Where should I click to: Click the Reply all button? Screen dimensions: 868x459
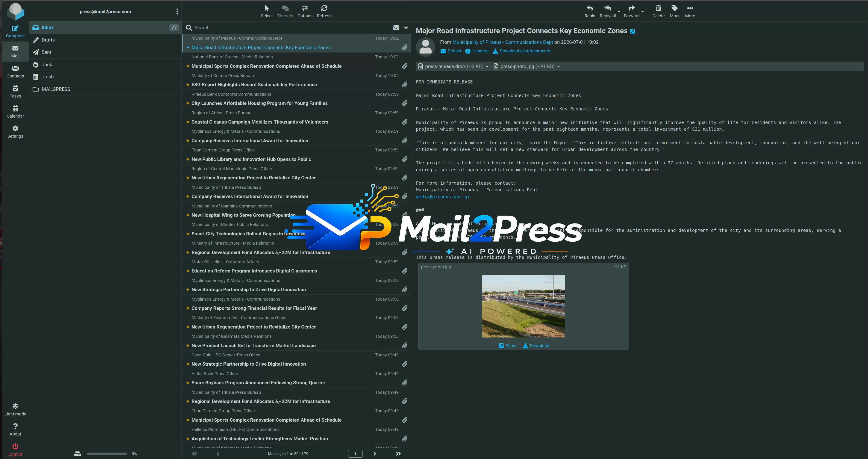(x=608, y=11)
